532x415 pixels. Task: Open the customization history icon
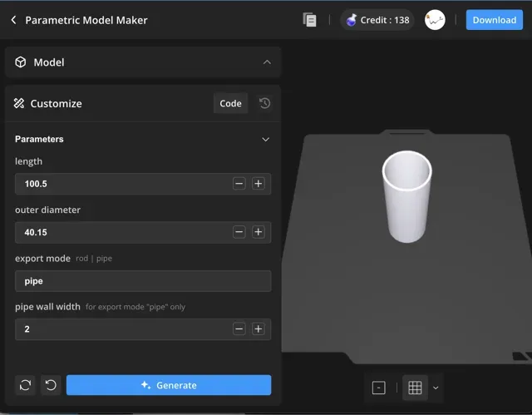click(265, 103)
